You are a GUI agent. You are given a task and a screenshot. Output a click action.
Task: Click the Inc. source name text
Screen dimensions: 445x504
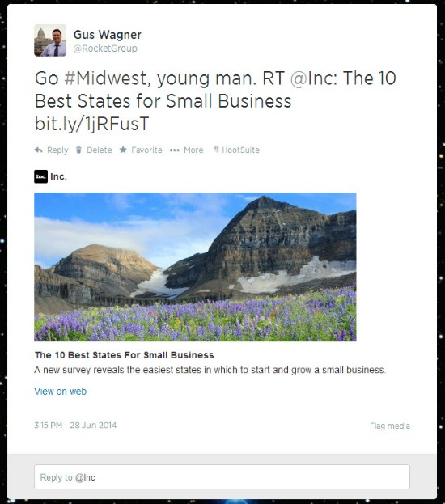point(58,176)
